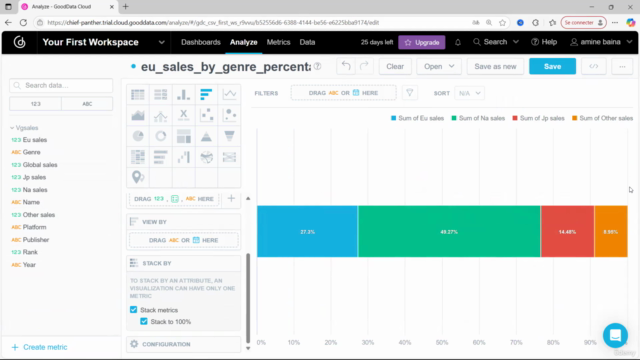640x360 pixels.
Task: Select the Treemap visualization
Action: (184, 136)
